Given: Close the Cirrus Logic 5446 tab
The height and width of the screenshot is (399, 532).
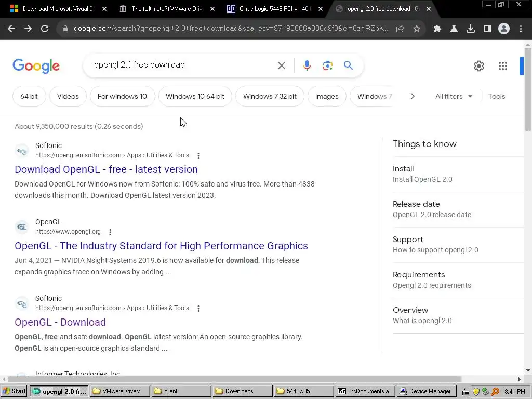Looking at the screenshot, I should tap(321, 9).
